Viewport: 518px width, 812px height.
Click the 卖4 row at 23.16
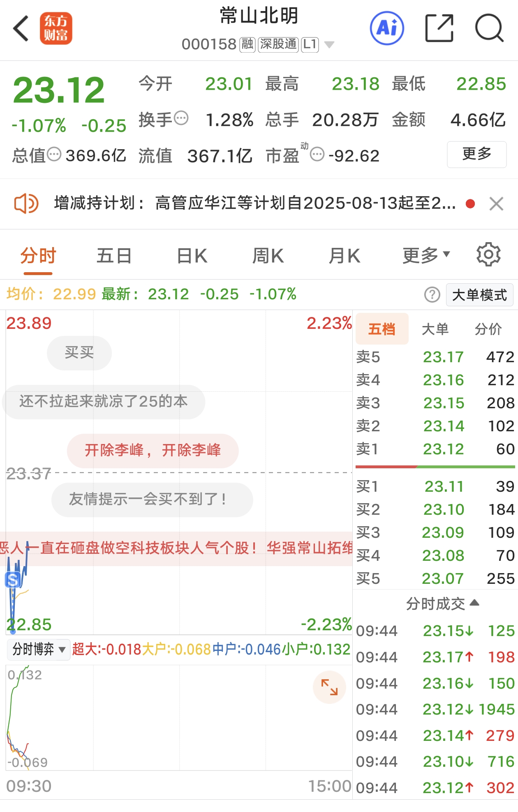(435, 380)
